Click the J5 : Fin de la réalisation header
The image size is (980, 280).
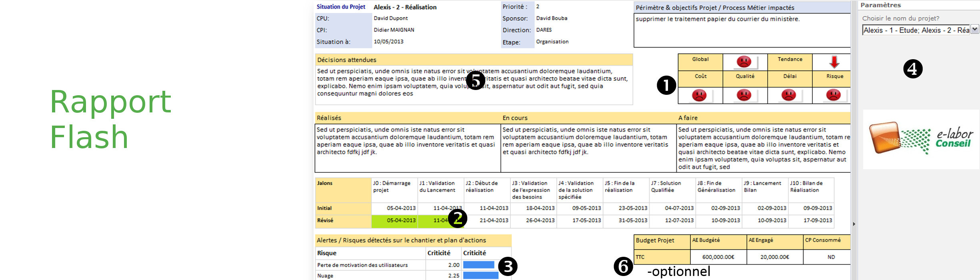(626, 190)
